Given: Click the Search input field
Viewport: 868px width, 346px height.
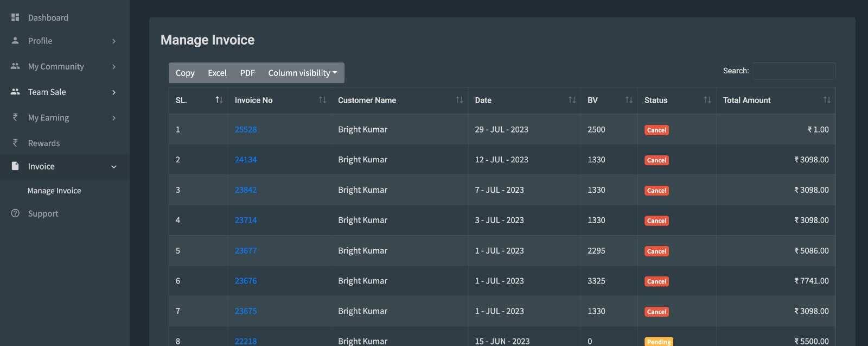Looking at the screenshot, I should 794,71.
